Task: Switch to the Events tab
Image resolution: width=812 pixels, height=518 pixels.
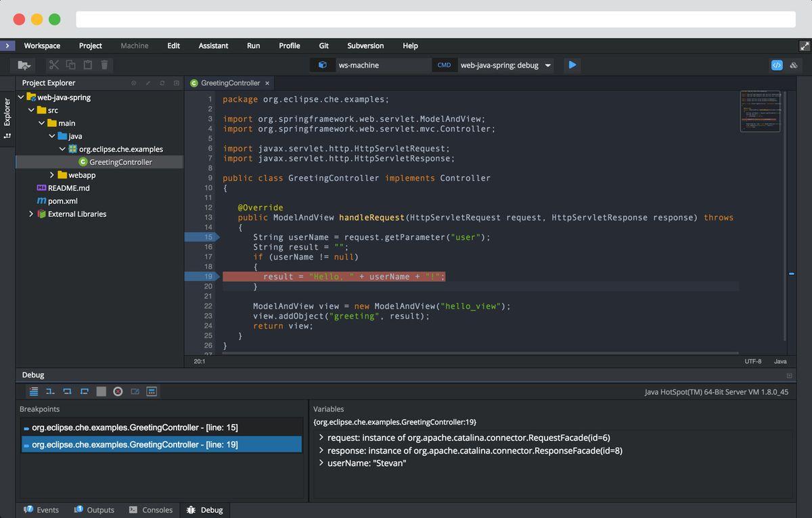Action: coord(41,510)
